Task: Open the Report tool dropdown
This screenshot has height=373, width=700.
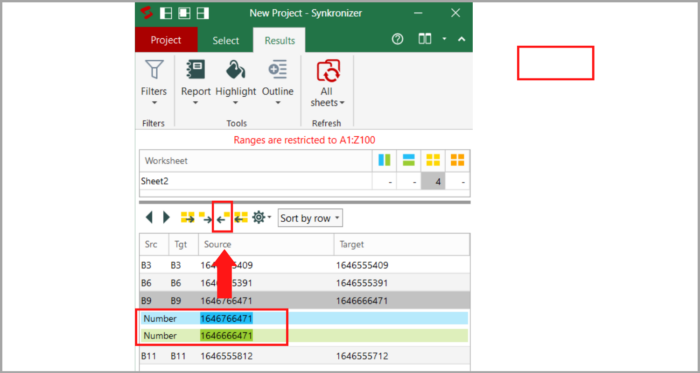Action: click(x=196, y=83)
